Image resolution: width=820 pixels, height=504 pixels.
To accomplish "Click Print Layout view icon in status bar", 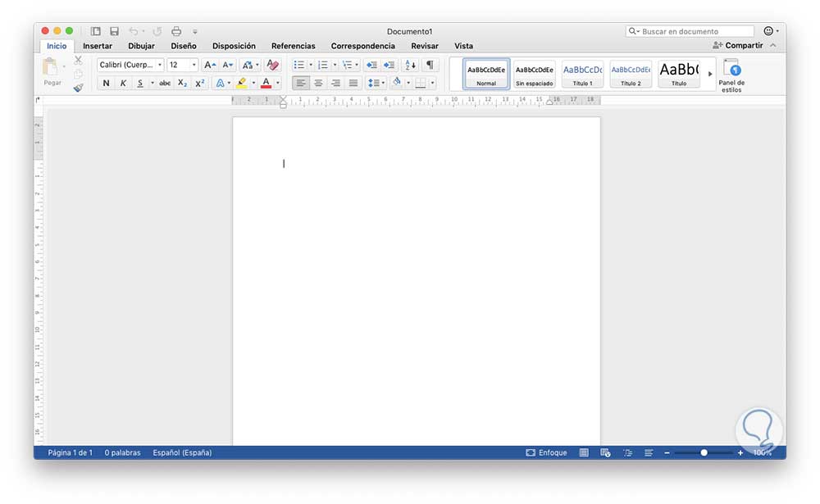I will 584,452.
